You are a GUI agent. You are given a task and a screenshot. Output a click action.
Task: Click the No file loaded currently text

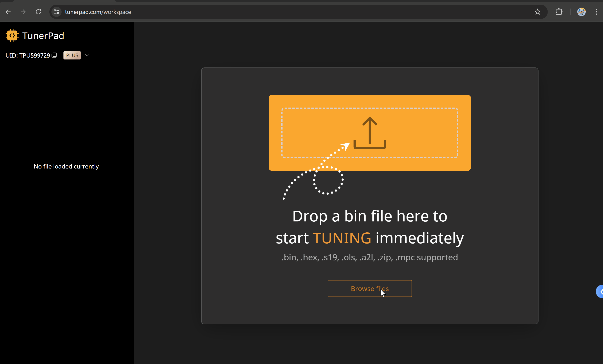[x=66, y=166]
